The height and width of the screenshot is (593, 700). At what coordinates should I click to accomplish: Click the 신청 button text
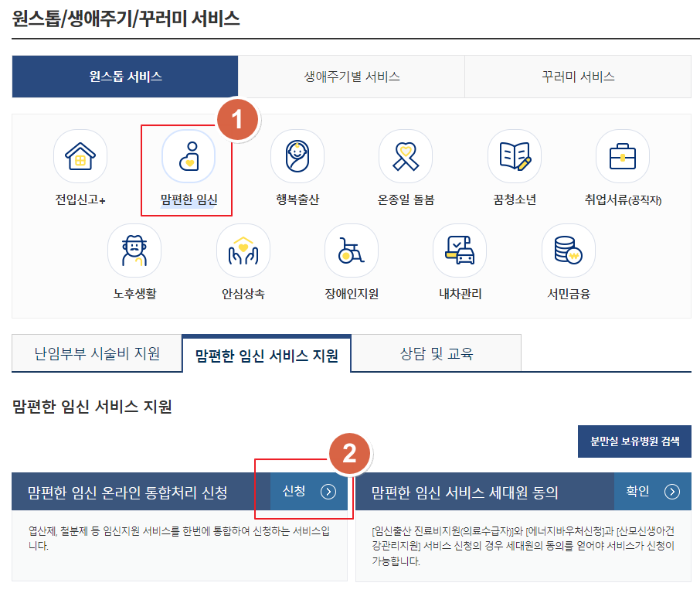click(294, 491)
